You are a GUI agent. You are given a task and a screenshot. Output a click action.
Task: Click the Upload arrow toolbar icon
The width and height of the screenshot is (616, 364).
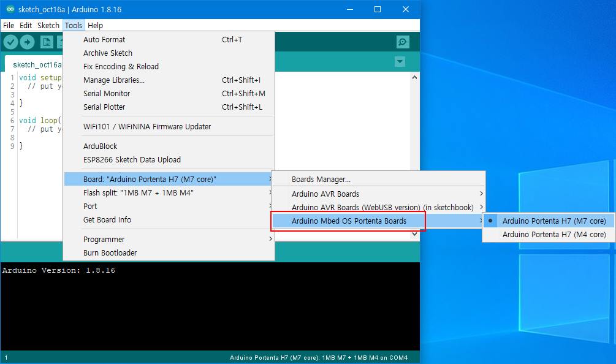tap(27, 42)
